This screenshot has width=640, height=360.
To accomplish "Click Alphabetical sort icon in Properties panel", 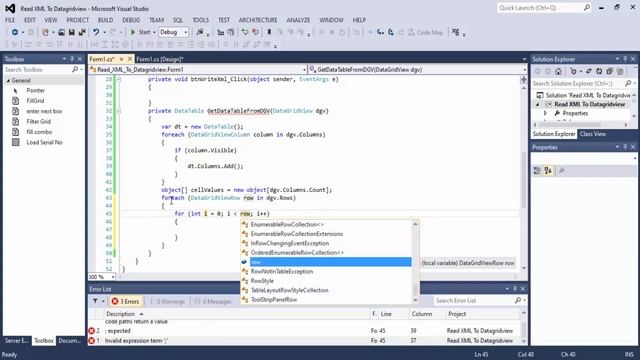I will point(548,171).
